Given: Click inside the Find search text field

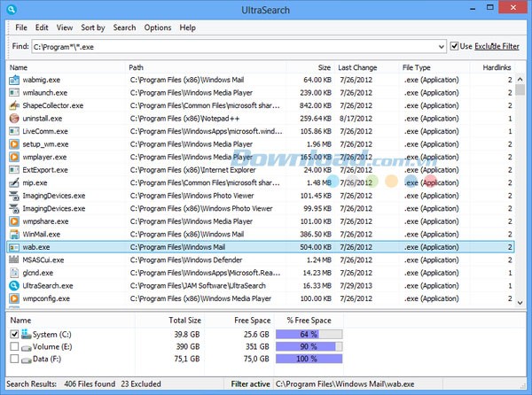Looking at the screenshot, I should [x=231, y=46].
